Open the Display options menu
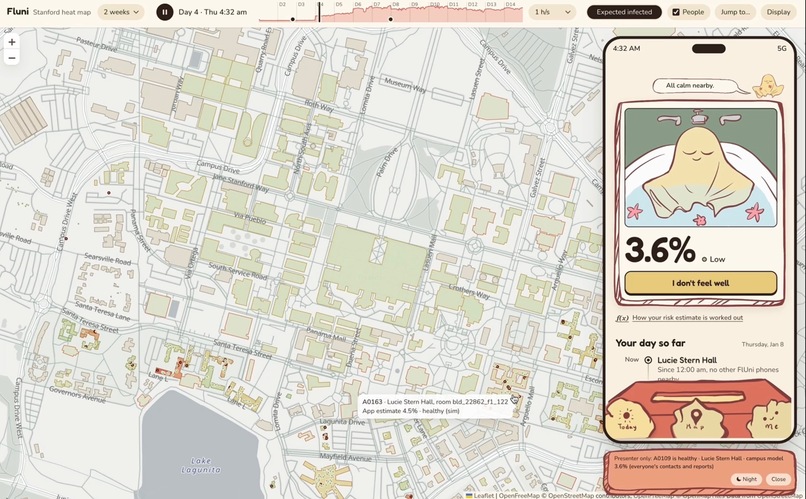806x499 pixels. (778, 12)
